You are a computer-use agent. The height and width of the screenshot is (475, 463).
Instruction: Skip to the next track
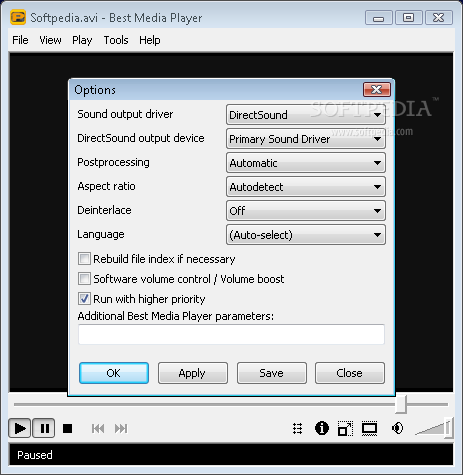click(x=121, y=428)
